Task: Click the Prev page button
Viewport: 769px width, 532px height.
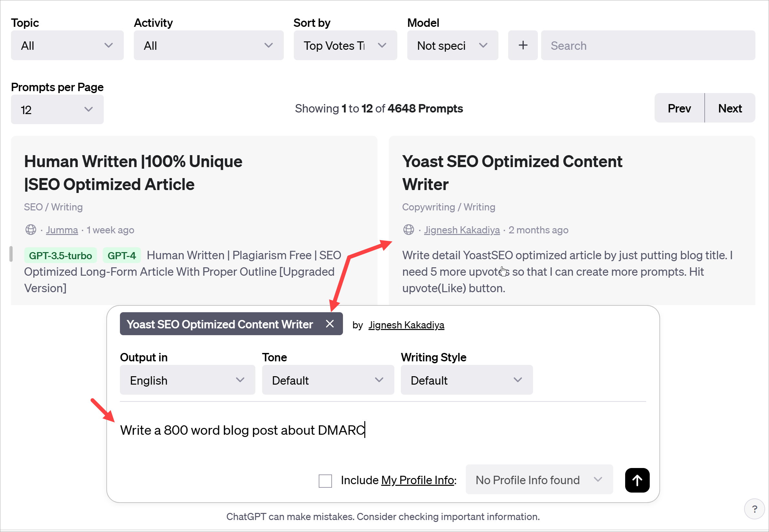Action: tap(679, 108)
